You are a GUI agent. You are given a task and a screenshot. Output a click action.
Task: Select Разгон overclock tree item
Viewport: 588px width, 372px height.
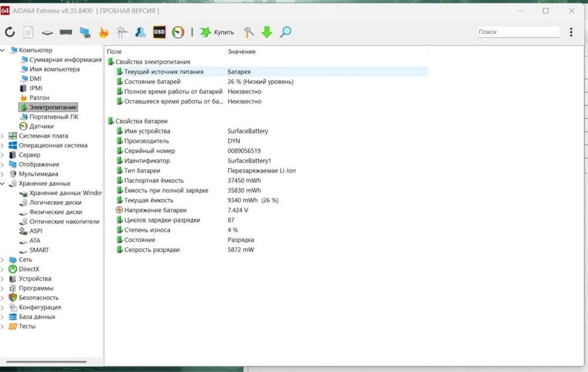point(39,98)
